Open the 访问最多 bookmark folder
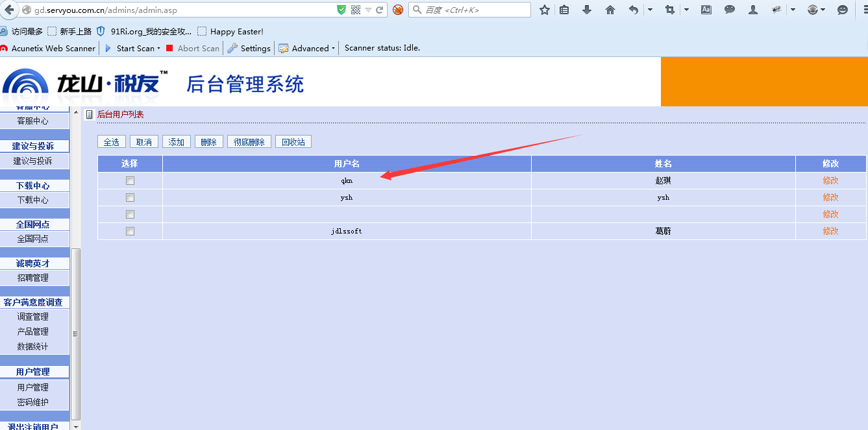 (21, 31)
